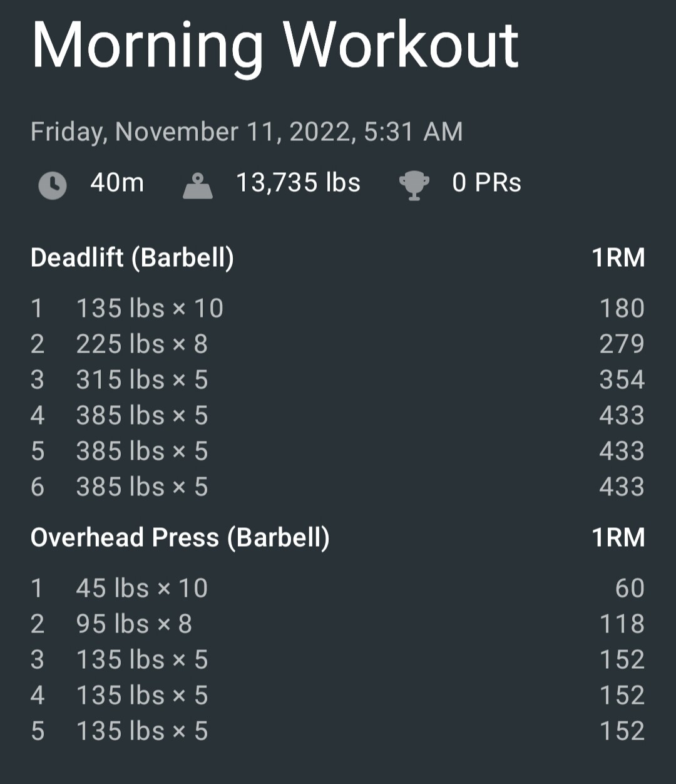Click the Overhead Press 1RM column header

tap(618, 537)
